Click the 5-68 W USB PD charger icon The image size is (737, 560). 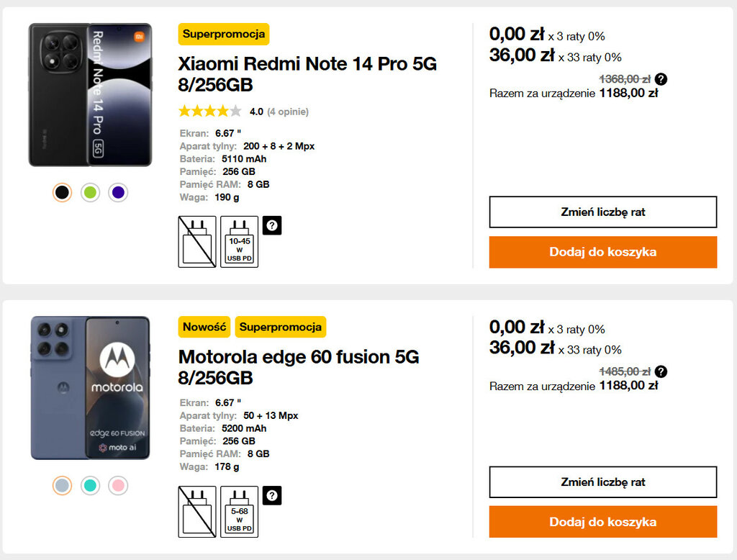[239, 512]
